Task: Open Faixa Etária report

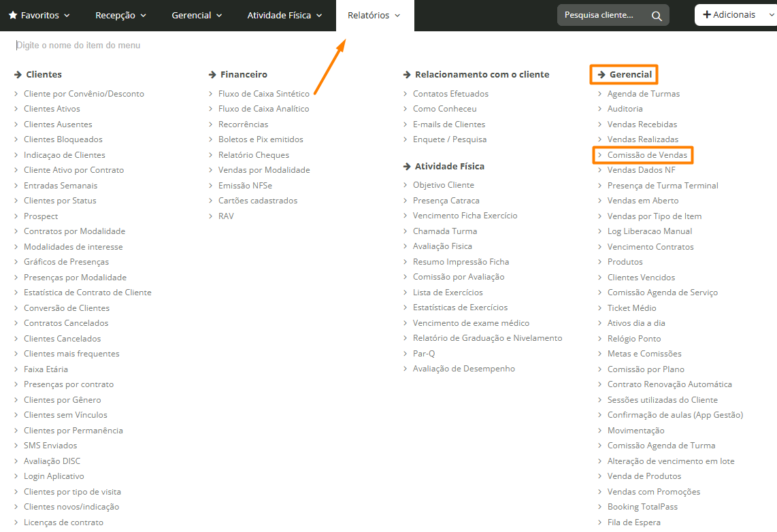Action: pos(46,369)
